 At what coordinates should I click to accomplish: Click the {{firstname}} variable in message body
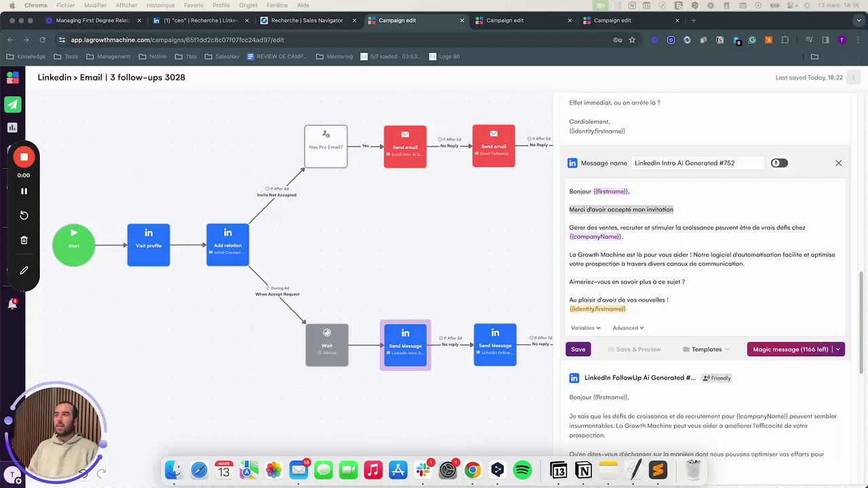click(610, 192)
